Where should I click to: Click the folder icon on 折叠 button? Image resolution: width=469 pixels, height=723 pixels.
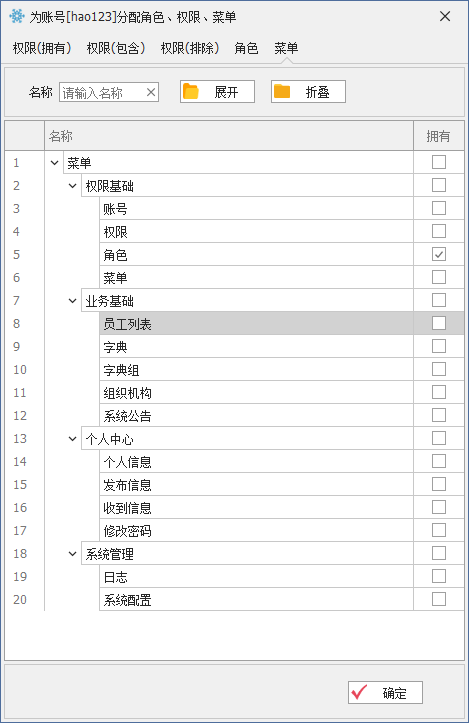tap(282, 91)
